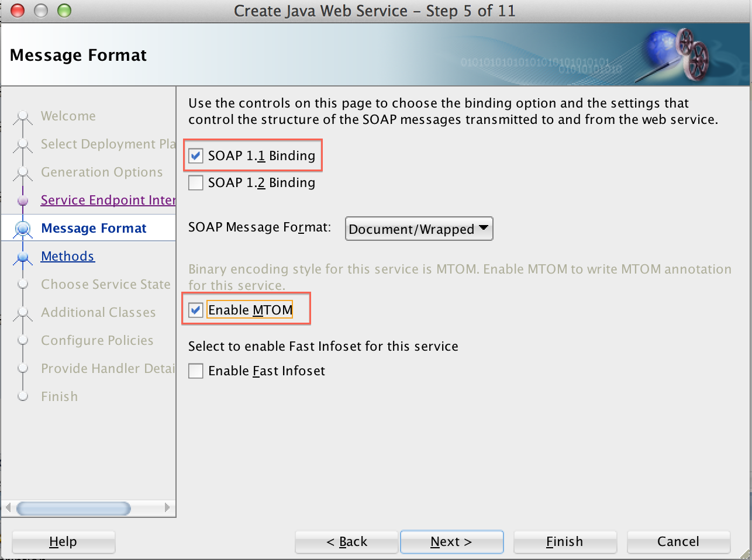The image size is (752, 560).
Task: Click the Service Endpoint Interface step icon
Action: point(22,200)
